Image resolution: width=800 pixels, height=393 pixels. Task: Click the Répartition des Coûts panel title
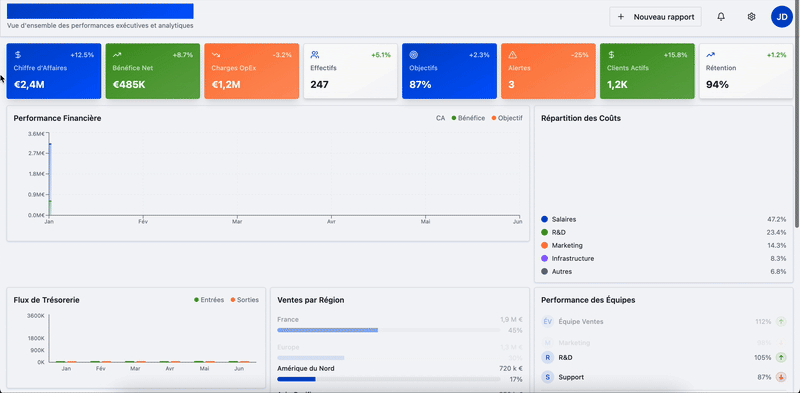pyautogui.click(x=581, y=118)
